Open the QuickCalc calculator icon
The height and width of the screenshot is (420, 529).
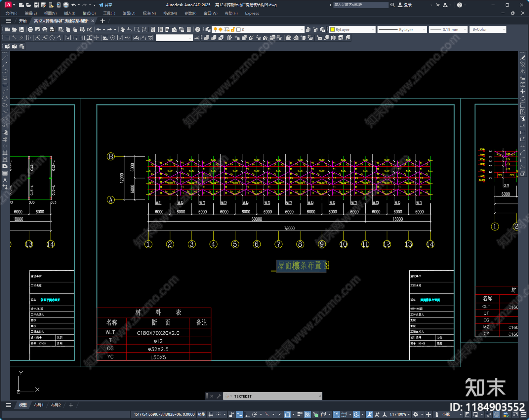[189, 29]
